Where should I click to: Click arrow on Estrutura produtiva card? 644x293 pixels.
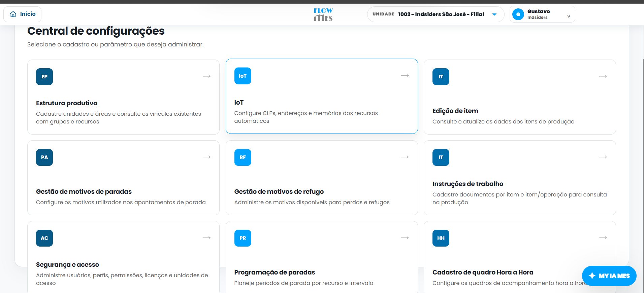pyautogui.click(x=206, y=76)
